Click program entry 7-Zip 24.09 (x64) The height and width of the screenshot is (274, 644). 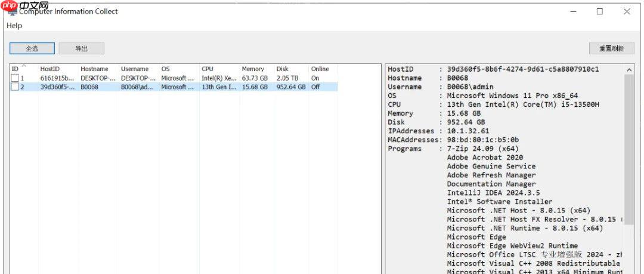pyautogui.click(x=483, y=149)
